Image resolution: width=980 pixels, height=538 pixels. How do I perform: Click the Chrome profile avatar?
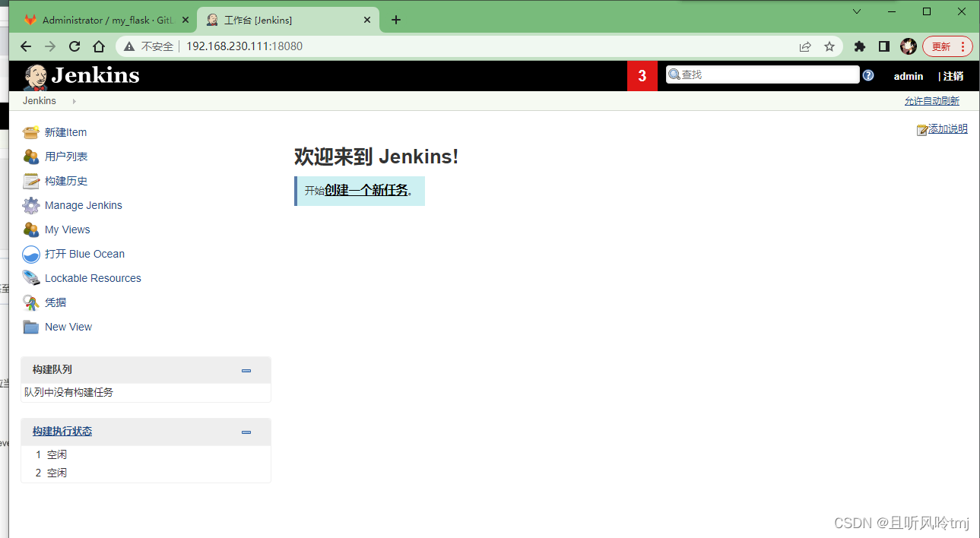pyautogui.click(x=909, y=46)
